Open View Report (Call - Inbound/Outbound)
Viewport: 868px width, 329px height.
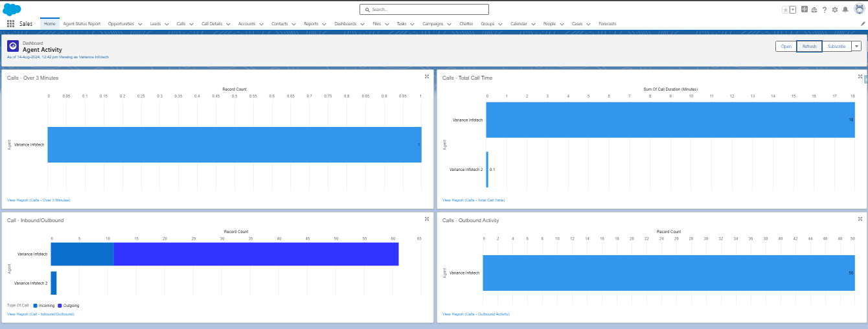41,314
